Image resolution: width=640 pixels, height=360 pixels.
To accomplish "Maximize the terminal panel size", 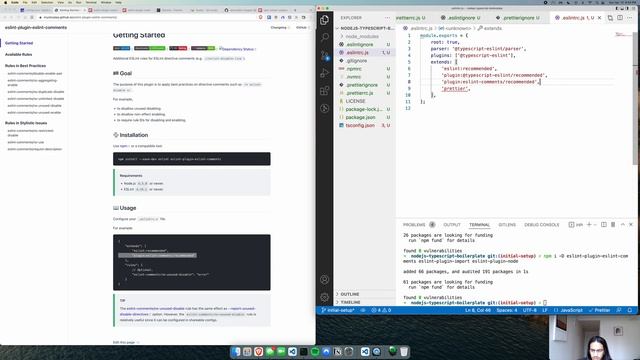I will pos(622,224).
